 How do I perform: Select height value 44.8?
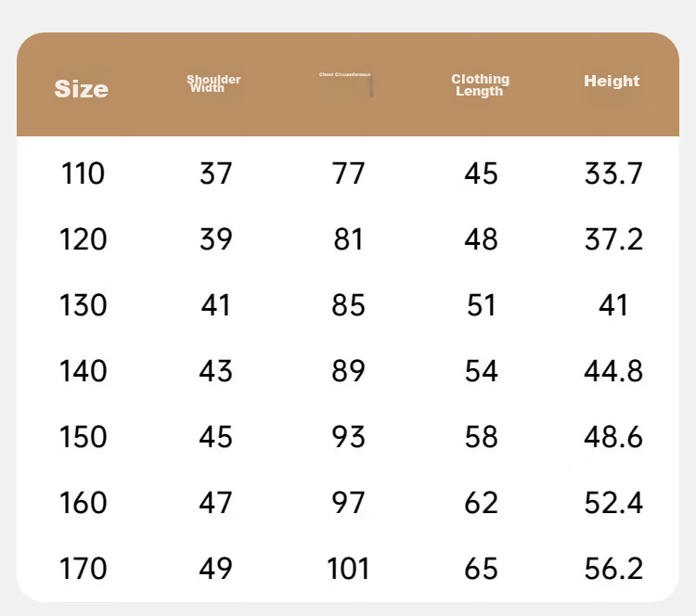pos(613,371)
